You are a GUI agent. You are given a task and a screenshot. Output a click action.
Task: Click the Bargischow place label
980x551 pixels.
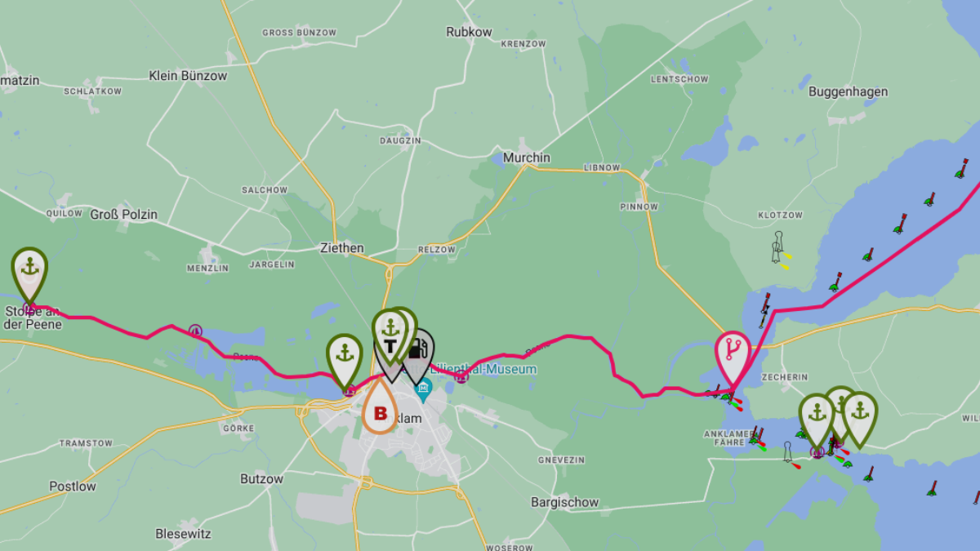click(564, 502)
